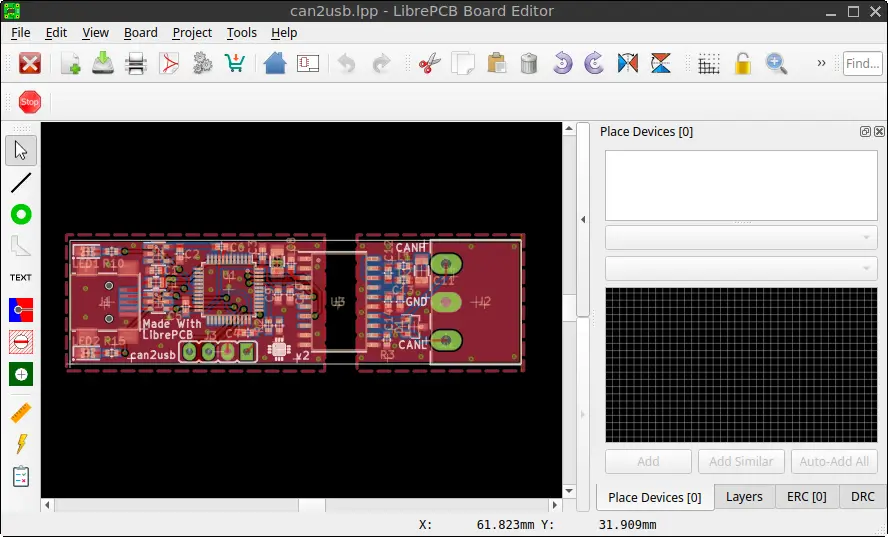The width and height of the screenshot is (888, 537).
Task: Click the horizontal scrollbar left arrow
Action: coord(48,505)
